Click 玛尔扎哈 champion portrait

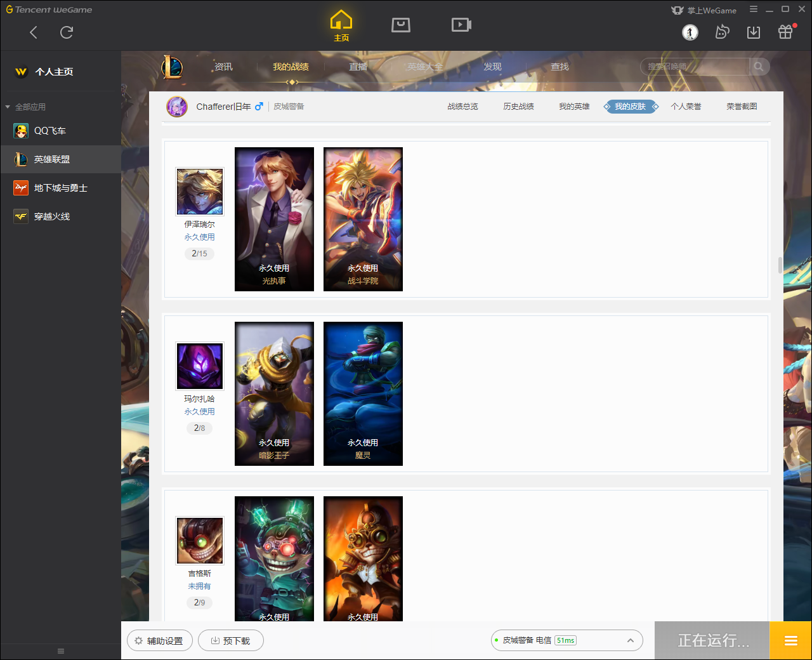200,366
